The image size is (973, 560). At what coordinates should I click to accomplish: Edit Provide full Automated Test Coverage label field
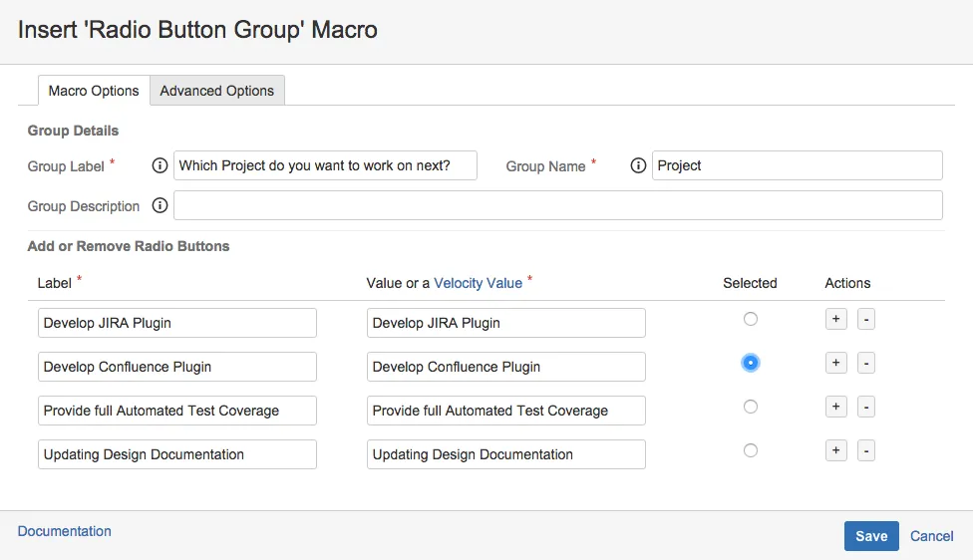(177, 411)
